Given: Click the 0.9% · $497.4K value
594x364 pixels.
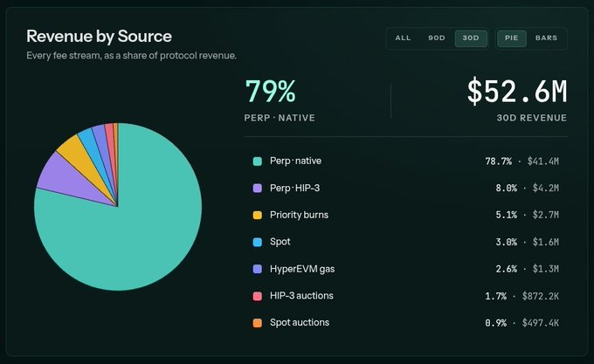Looking at the screenshot, I should (521, 323).
